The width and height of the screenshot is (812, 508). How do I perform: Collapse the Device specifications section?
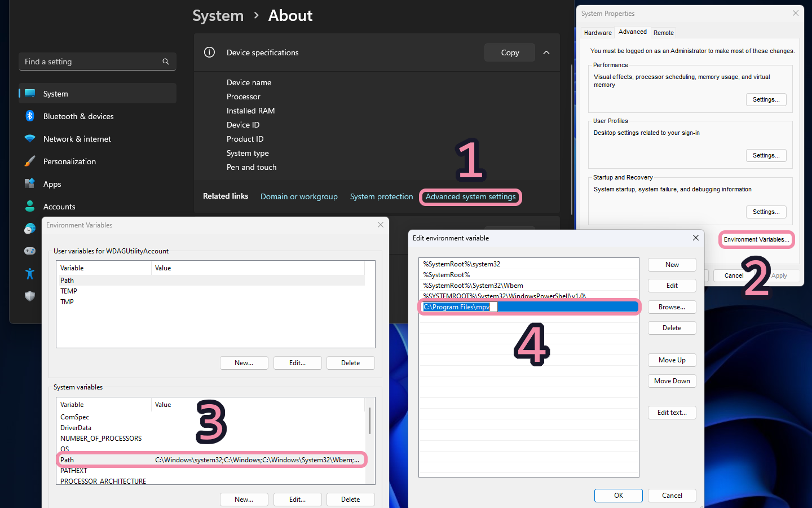click(x=546, y=52)
